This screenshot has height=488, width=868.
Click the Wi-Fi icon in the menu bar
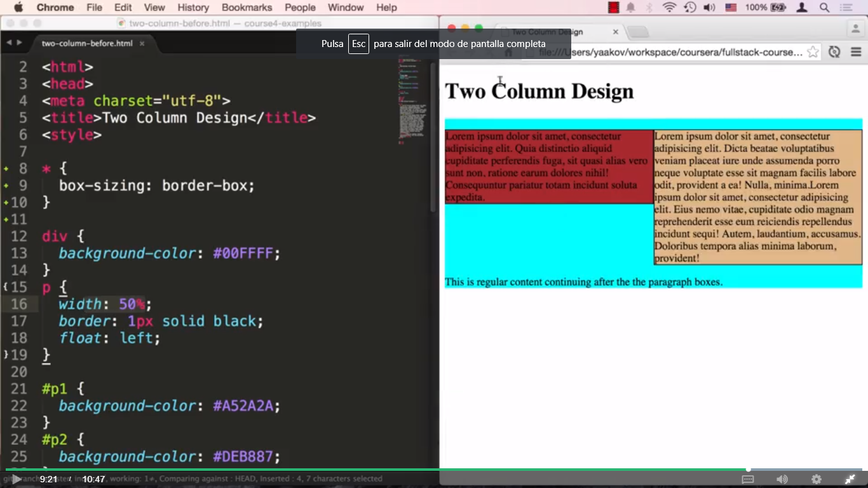click(668, 8)
